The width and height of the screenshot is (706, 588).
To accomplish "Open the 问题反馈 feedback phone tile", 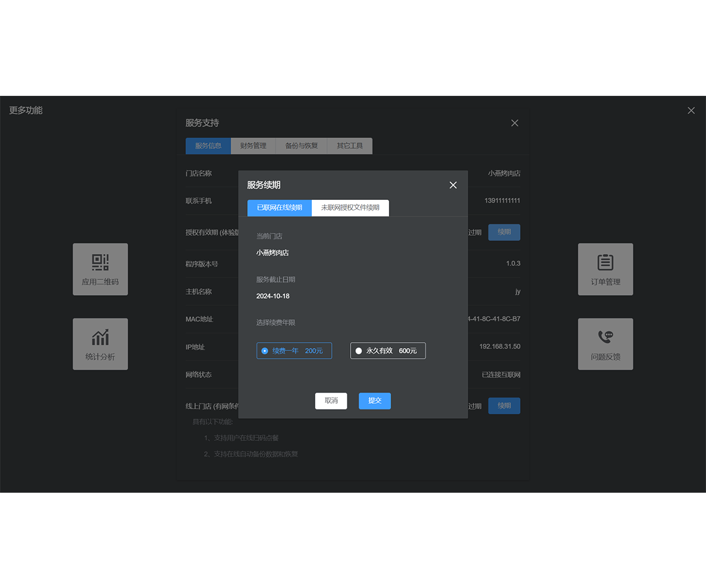I will tap(605, 344).
